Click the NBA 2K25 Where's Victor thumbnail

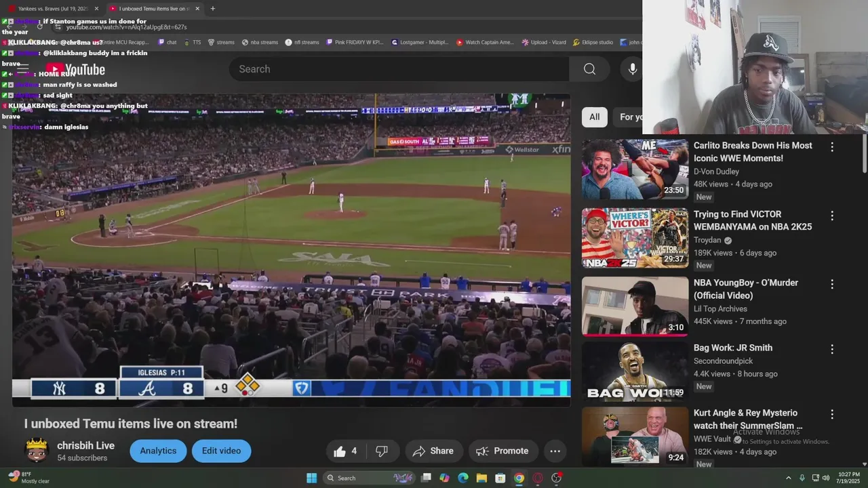635,238
